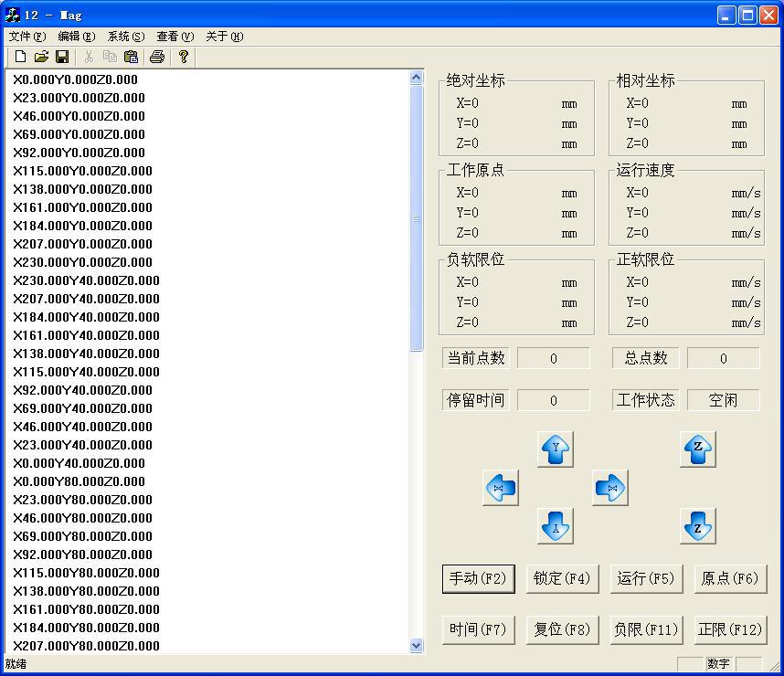
Task: Open a file using the folder icon
Action: (x=41, y=57)
